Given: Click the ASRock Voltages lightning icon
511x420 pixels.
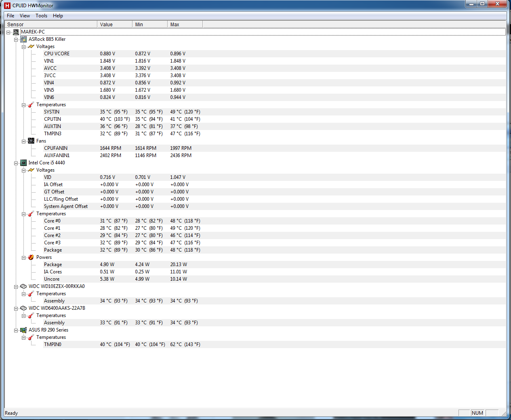Looking at the screenshot, I should 31,46.
